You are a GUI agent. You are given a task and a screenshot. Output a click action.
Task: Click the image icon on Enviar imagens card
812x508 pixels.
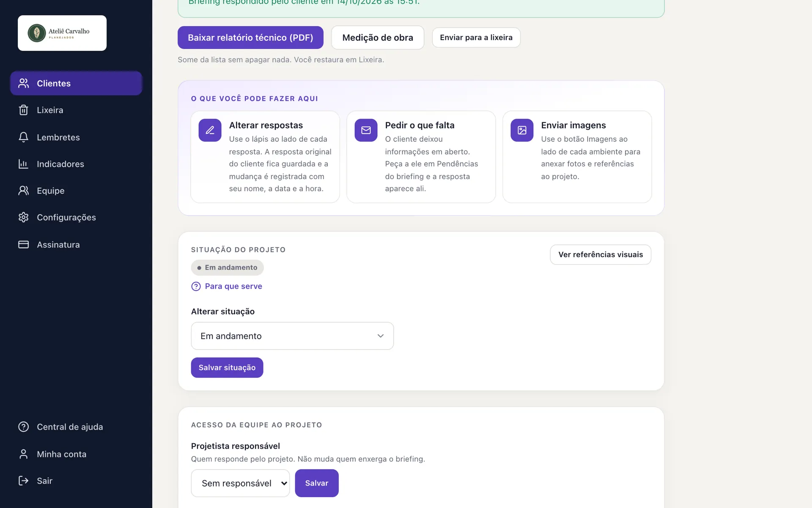pyautogui.click(x=522, y=130)
